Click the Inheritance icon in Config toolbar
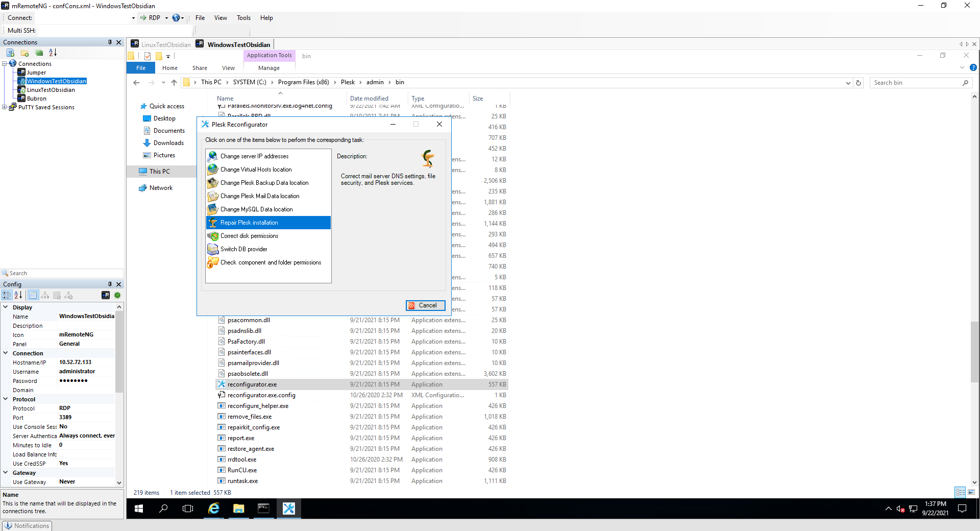The height and width of the screenshot is (531, 980). click(45, 295)
